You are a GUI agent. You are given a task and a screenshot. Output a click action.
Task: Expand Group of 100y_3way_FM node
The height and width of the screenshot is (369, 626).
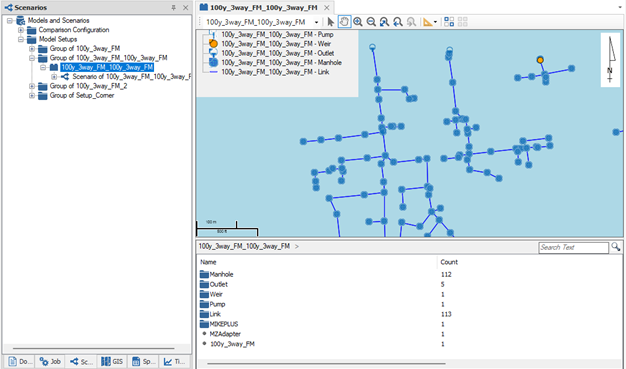coord(32,49)
